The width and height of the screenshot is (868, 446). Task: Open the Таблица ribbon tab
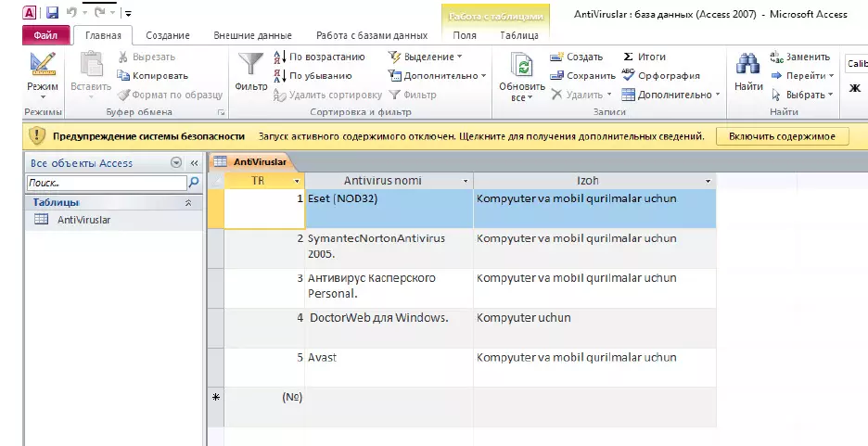[519, 35]
